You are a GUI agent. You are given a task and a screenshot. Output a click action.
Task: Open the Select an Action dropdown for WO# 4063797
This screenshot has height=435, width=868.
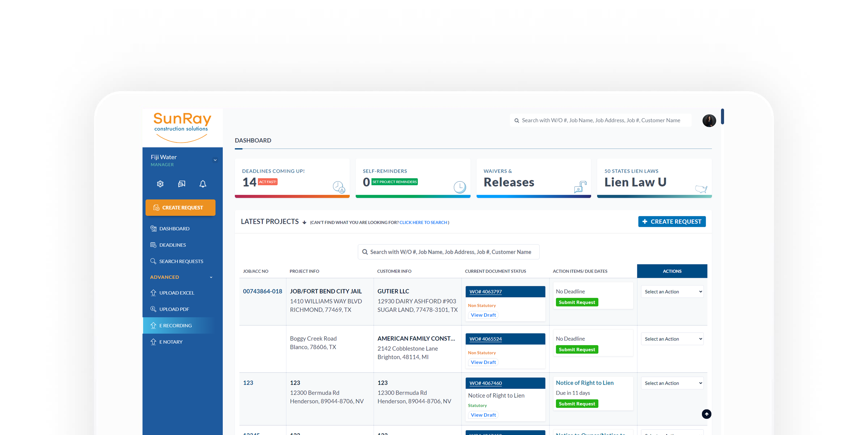point(672,292)
